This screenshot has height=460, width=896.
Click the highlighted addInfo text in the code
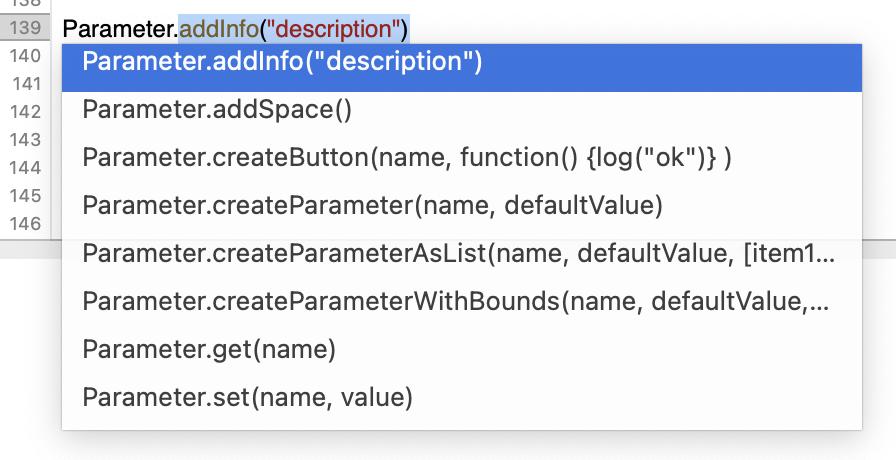pos(219,30)
